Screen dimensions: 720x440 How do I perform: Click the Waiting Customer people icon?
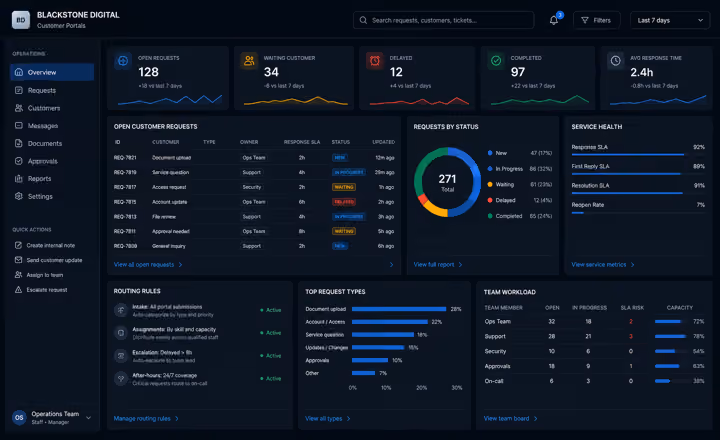(x=249, y=61)
